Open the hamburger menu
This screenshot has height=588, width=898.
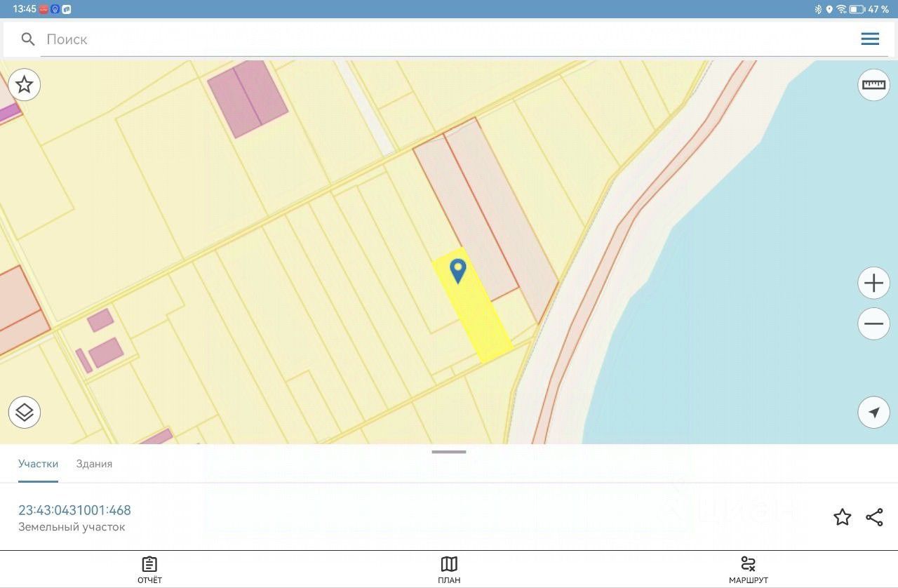[x=870, y=39]
